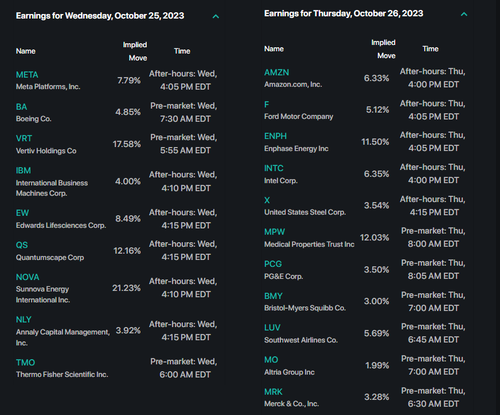Open the VRT ticker link
The width and height of the screenshot is (500, 415).
[24, 138]
